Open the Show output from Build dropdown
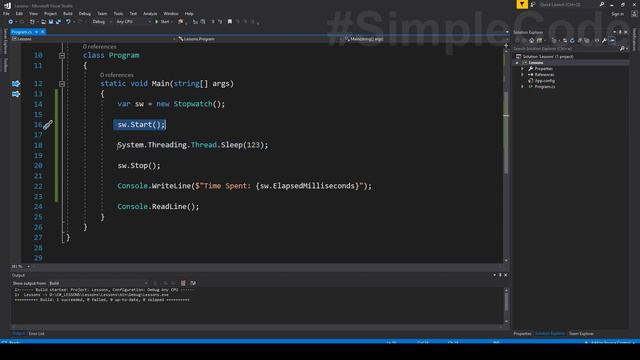The image size is (640, 360). point(98,283)
